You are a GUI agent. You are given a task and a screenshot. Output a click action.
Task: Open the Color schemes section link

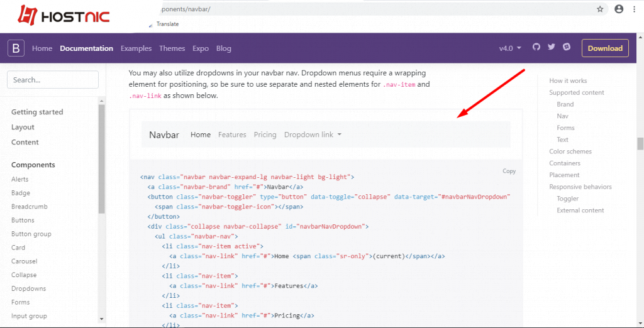(570, 151)
